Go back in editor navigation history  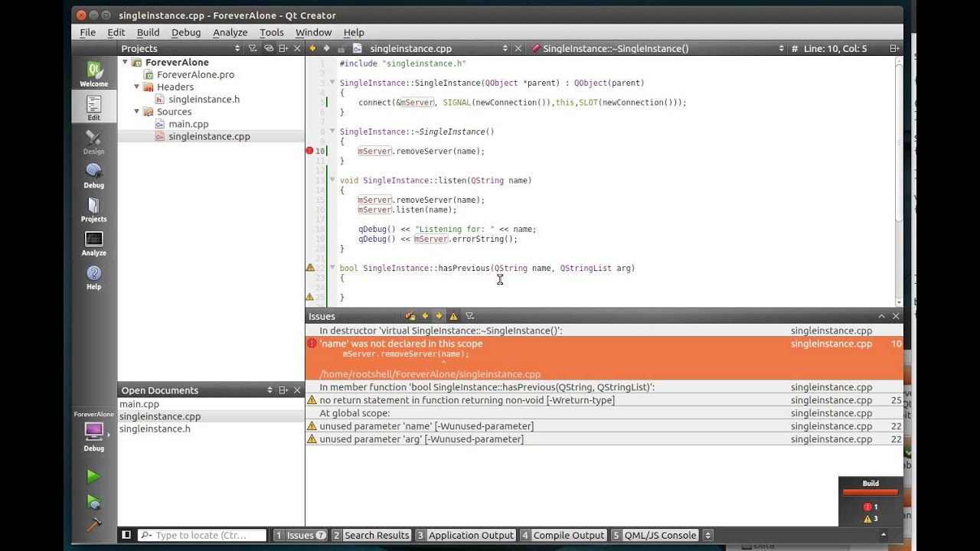point(312,48)
